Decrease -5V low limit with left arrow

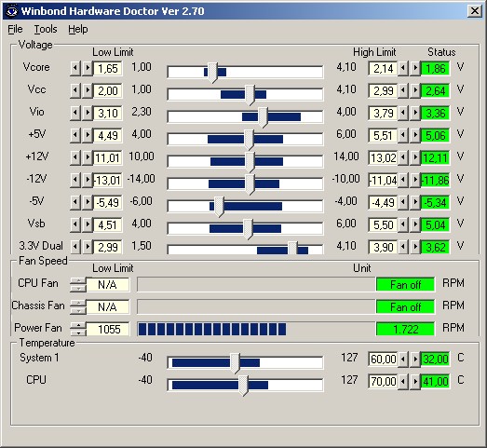tap(75, 202)
